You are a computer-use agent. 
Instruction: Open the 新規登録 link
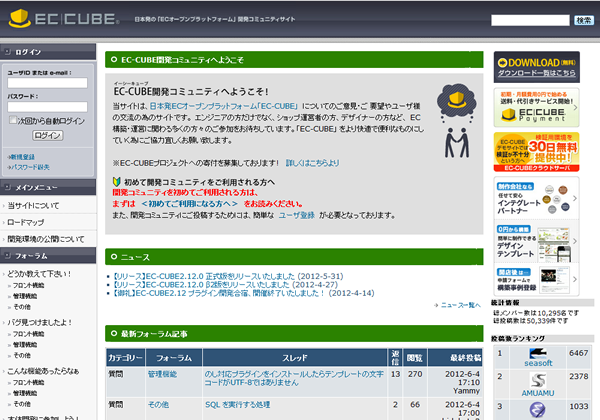(22, 157)
